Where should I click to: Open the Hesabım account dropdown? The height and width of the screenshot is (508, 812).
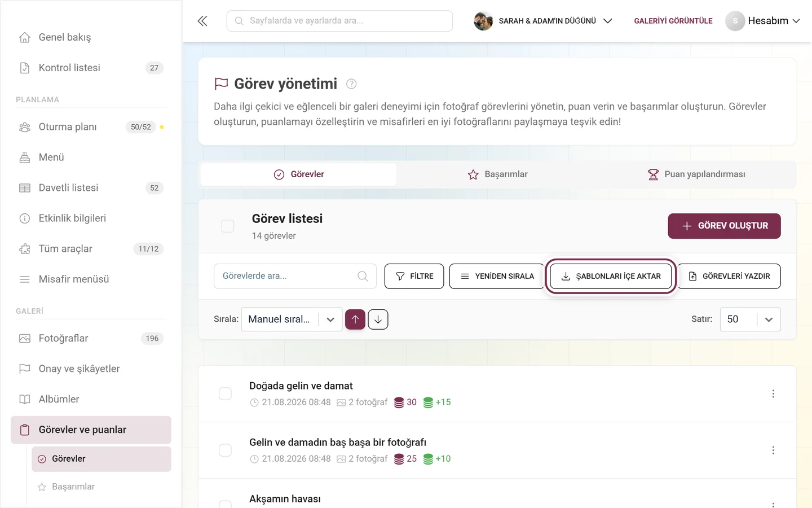click(x=763, y=21)
